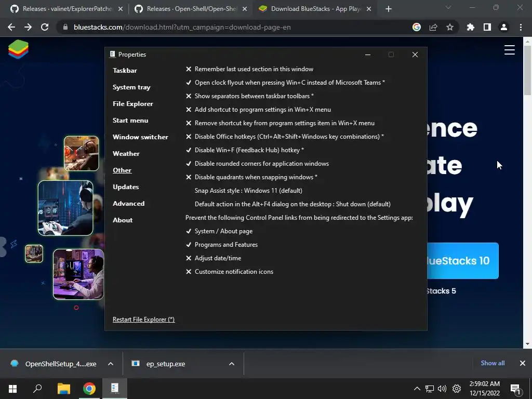Toggle Add shortcut to program settings
Image resolution: width=532 pixels, height=399 pixels.
pyautogui.click(x=258, y=110)
